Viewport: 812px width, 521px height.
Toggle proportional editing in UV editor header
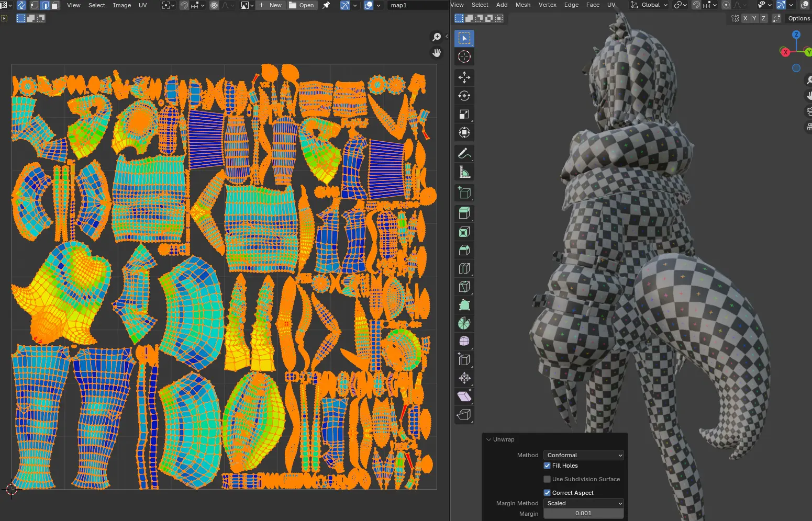(x=214, y=5)
